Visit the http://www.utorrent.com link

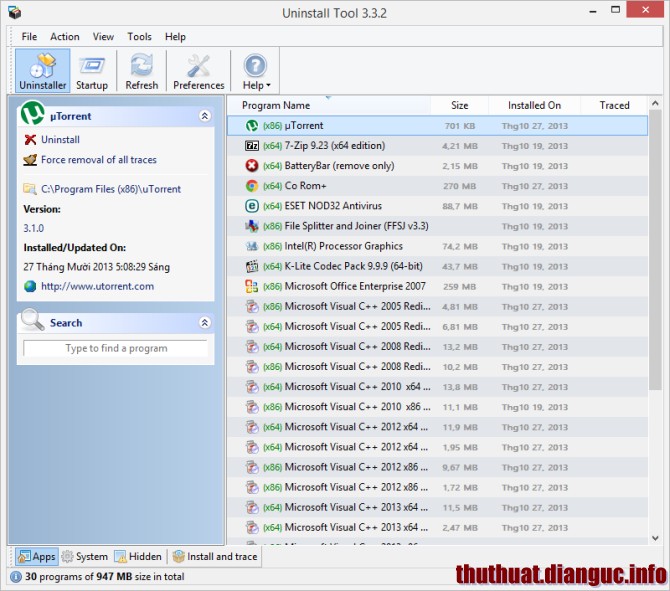point(97,286)
